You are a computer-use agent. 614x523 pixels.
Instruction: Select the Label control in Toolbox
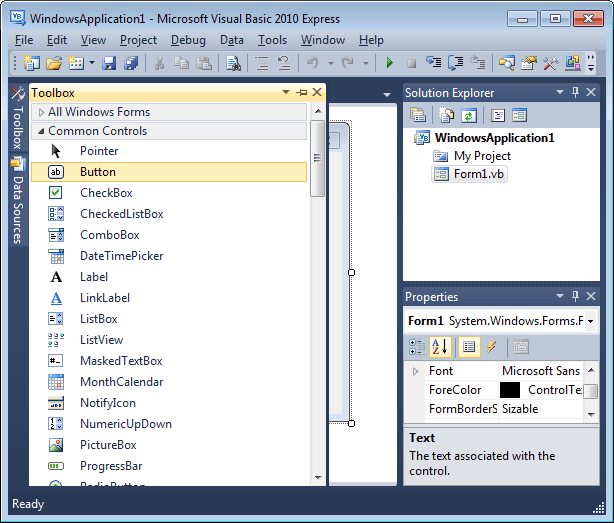(169, 277)
